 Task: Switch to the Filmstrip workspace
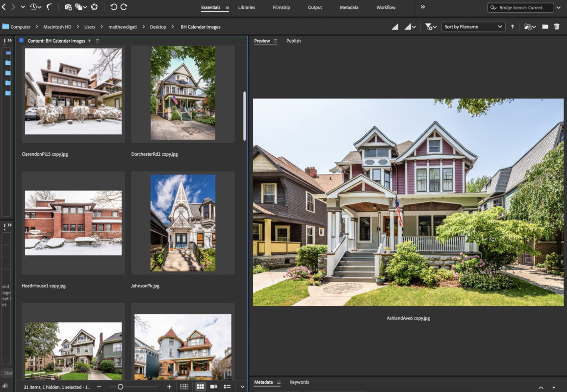282,7
